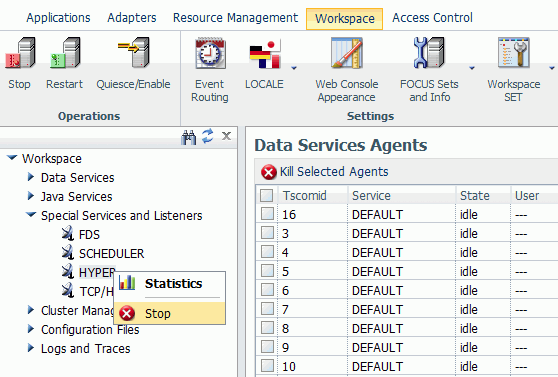Check the box for agent Tscomid 16
The width and height of the screenshot is (558, 377).
tap(267, 214)
